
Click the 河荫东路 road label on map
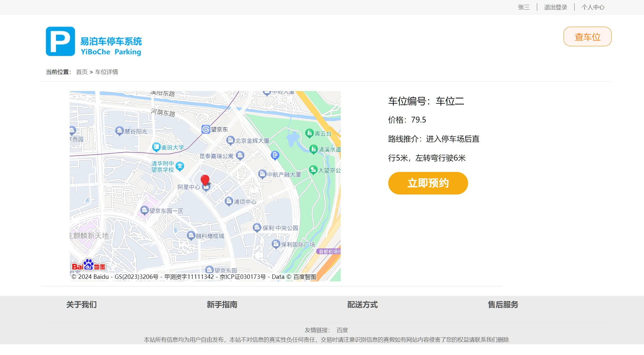[x=163, y=112]
